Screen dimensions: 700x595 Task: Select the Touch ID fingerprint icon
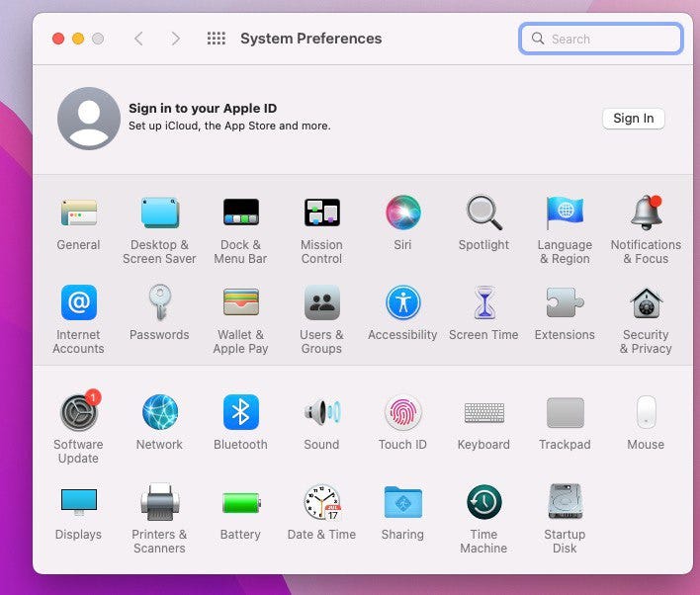point(402,412)
